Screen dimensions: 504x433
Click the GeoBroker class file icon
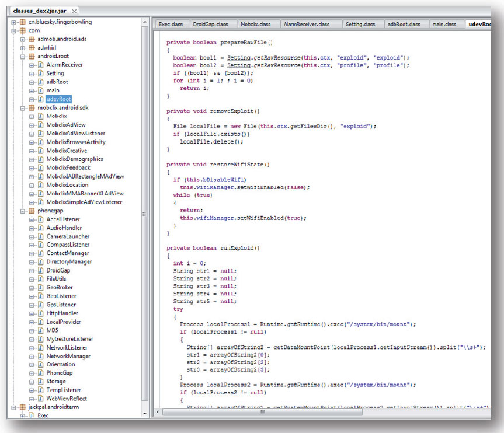click(40, 287)
